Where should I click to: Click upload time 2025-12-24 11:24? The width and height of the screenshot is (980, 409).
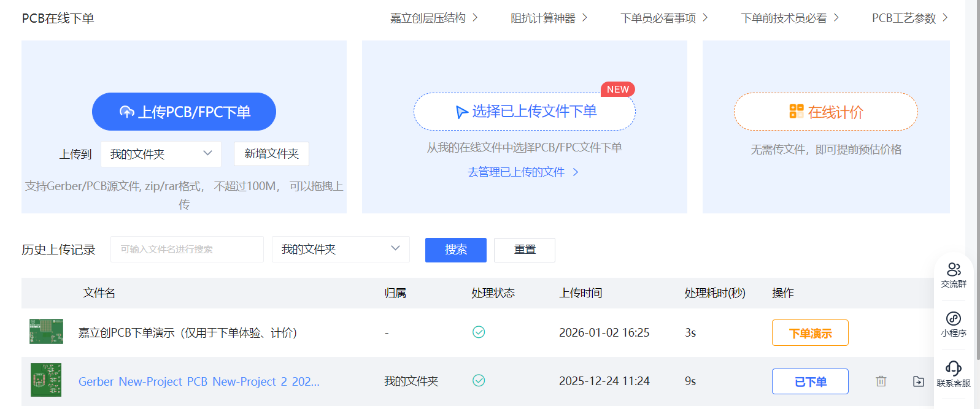pyautogui.click(x=604, y=381)
